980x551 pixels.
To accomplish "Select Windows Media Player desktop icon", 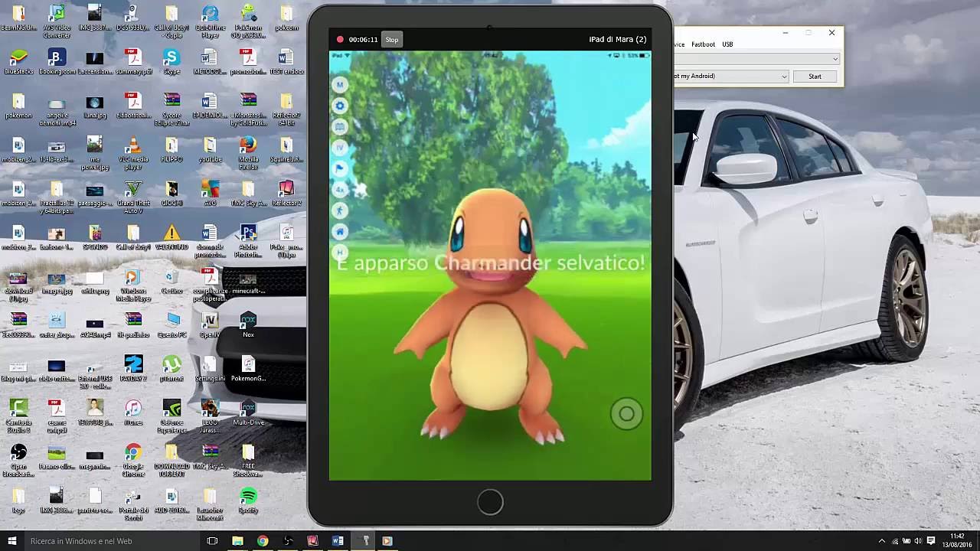I will tap(133, 285).
